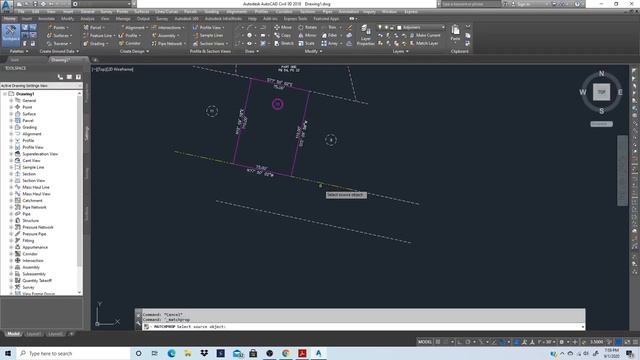Click the ViewCube TOP face

tap(601, 92)
